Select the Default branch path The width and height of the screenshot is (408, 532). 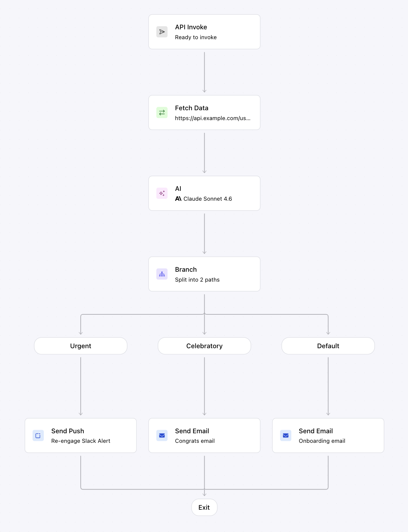tap(328, 346)
